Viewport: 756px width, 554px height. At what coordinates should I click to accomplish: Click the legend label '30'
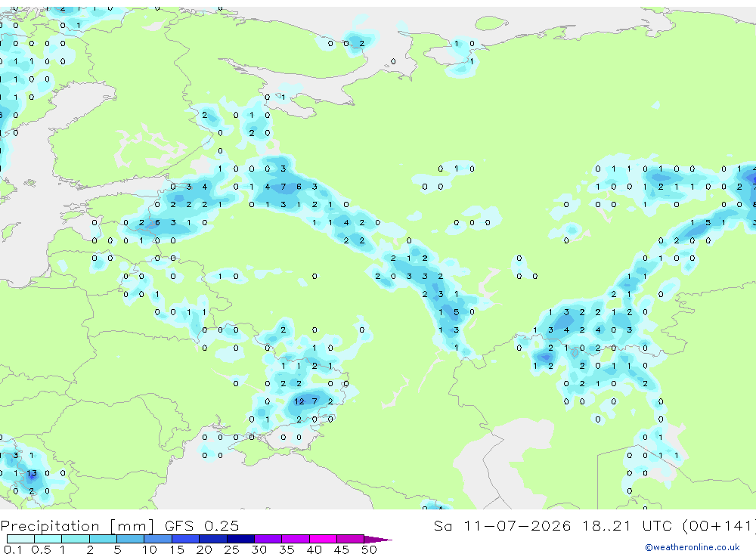tap(259, 549)
